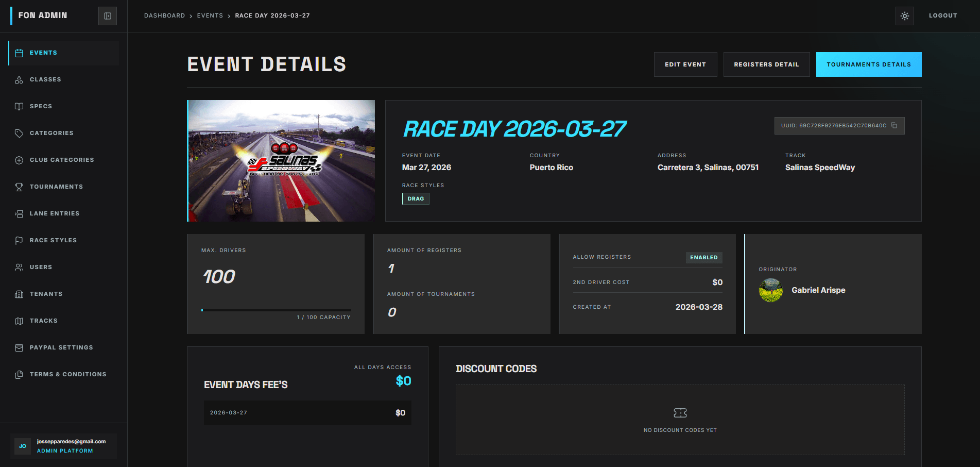980x467 pixels.
Task: Click the All Days Access $0 amount
Action: [x=403, y=381]
